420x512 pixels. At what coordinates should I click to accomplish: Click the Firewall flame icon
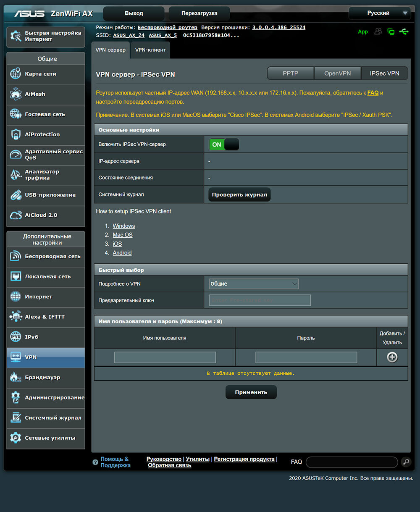(16, 377)
